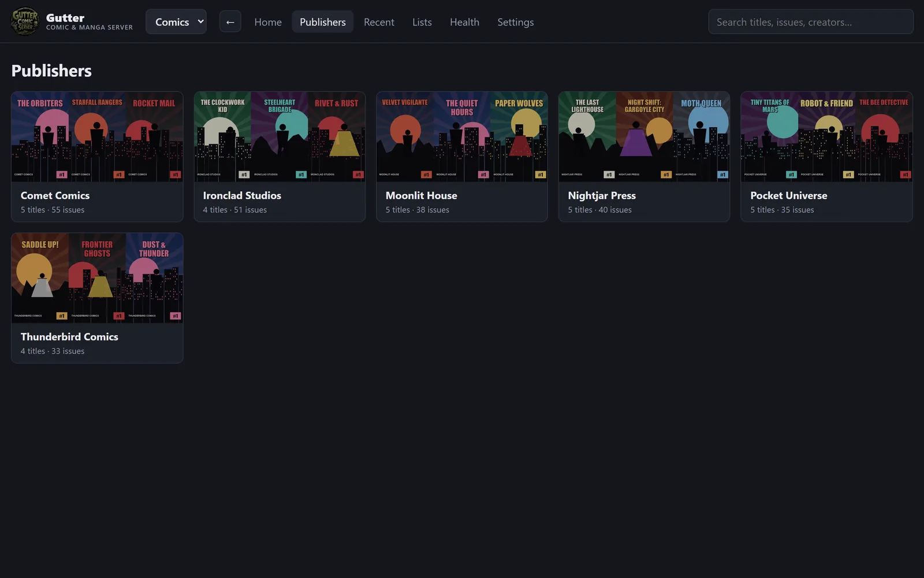Click The Bee Detective cover thumbnail
Image resolution: width=924 pixels, height=578 pixels.
tap(884, 137)
